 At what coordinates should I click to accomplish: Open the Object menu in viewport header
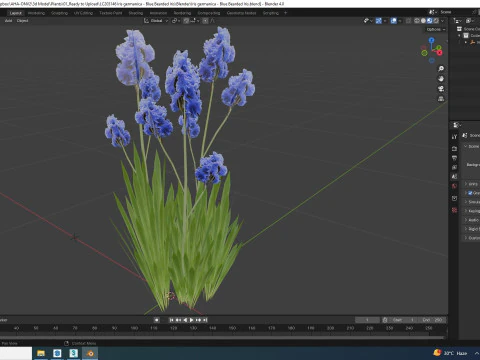pyautogui.click(x=22, y=21)
